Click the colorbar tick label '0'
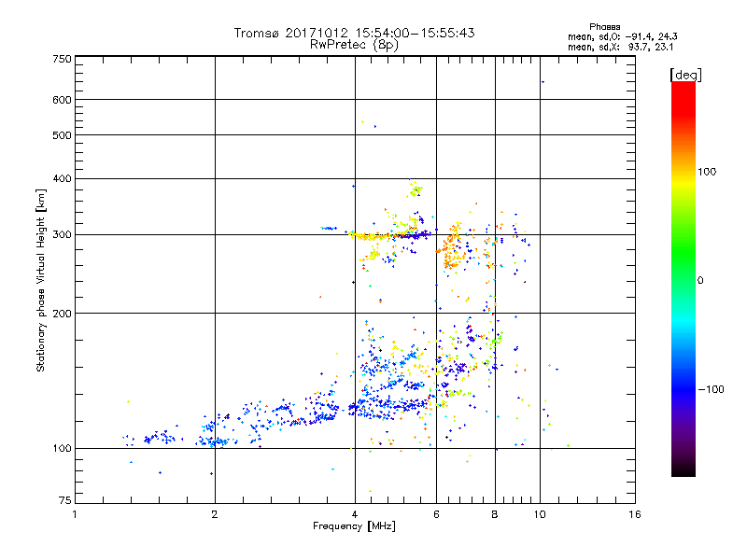This screenshot has height=560, width=747. click(x=700, y=281)
